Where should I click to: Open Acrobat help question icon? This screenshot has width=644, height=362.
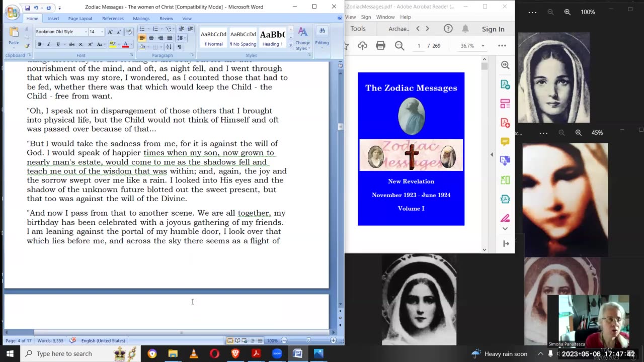coord(448,29)
